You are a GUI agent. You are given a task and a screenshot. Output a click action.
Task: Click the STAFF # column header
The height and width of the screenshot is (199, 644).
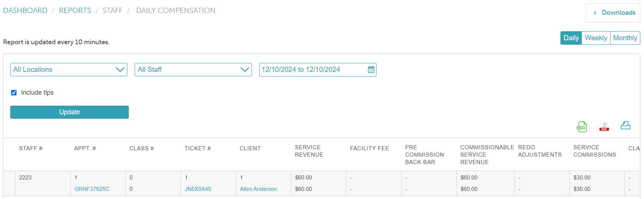(x=31, y=149)
